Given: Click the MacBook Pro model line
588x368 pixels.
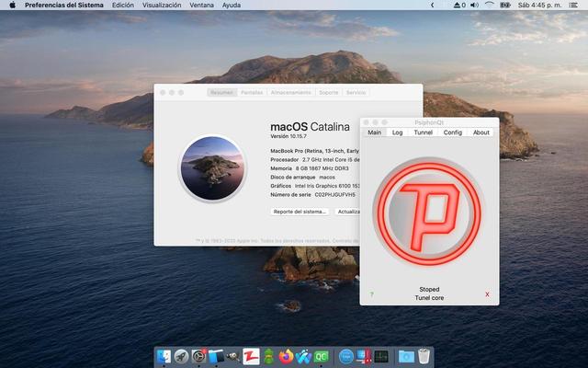Looking at the screenshot, I should (x=315, y=151).
